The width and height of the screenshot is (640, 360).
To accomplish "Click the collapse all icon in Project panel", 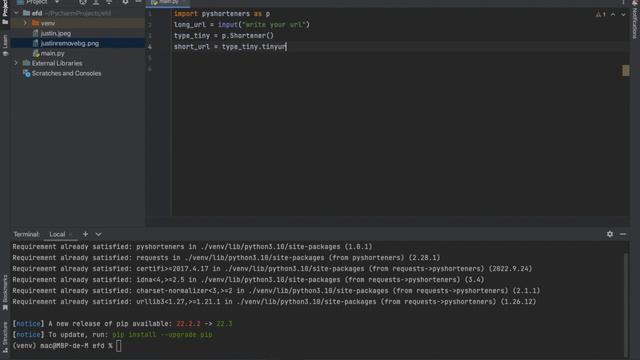I will pyautogui.click(x=109, y=2).
